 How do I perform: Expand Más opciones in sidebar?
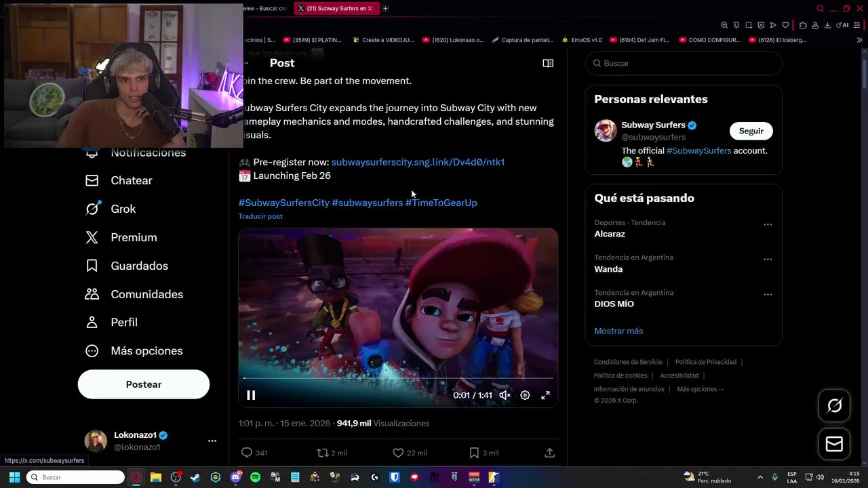[134, 350]
